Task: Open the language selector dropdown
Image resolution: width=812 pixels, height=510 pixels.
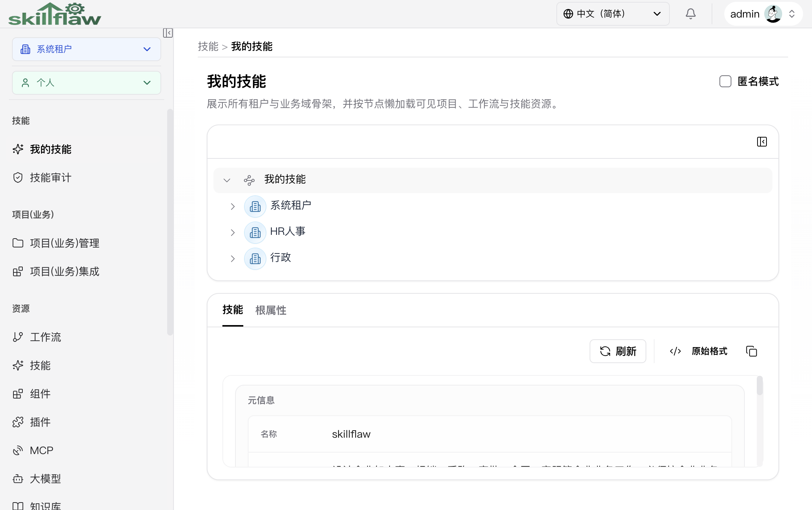Action: pos(613,14)
